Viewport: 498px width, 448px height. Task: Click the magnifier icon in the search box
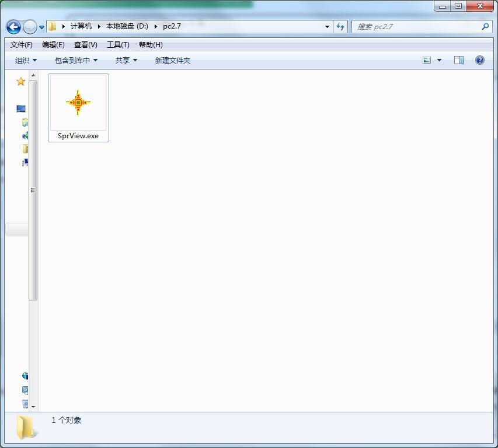point(485,27)
